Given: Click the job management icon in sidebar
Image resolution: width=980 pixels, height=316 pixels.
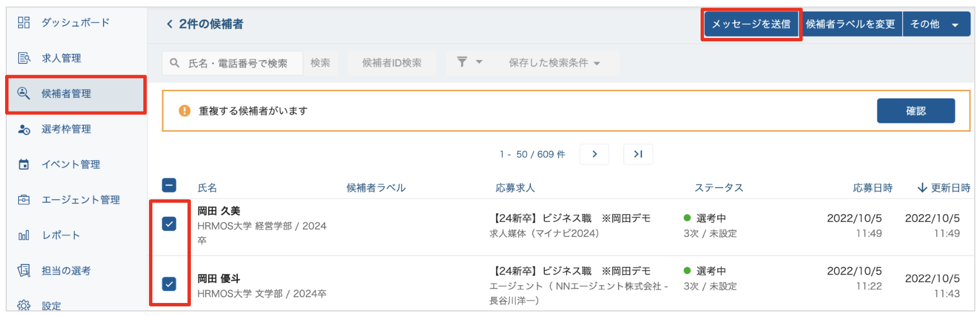Looking at the screenshot, I should coord(24,58).
